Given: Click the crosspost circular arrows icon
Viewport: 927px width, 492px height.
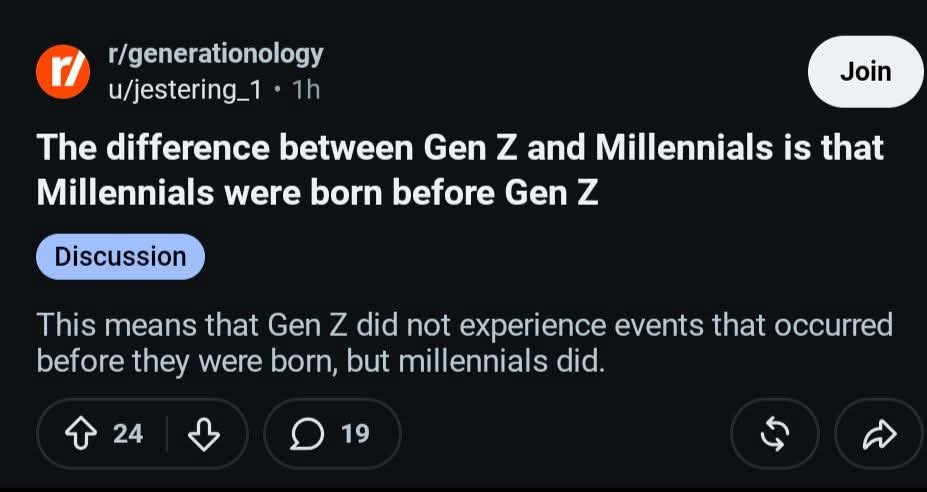Looking at the screenshot, I should (774, 435).
